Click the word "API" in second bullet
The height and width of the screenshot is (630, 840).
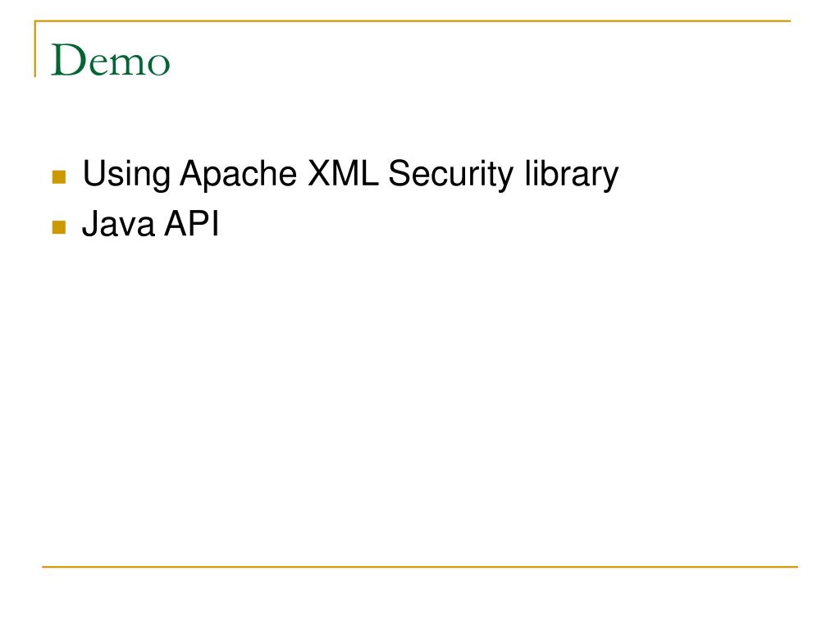[x=192, y=223]
